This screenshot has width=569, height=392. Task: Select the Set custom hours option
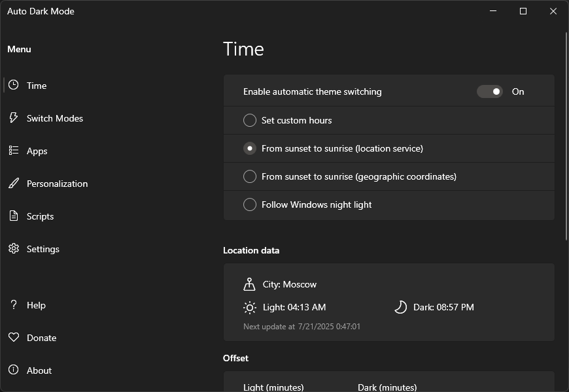click(249, 120)
